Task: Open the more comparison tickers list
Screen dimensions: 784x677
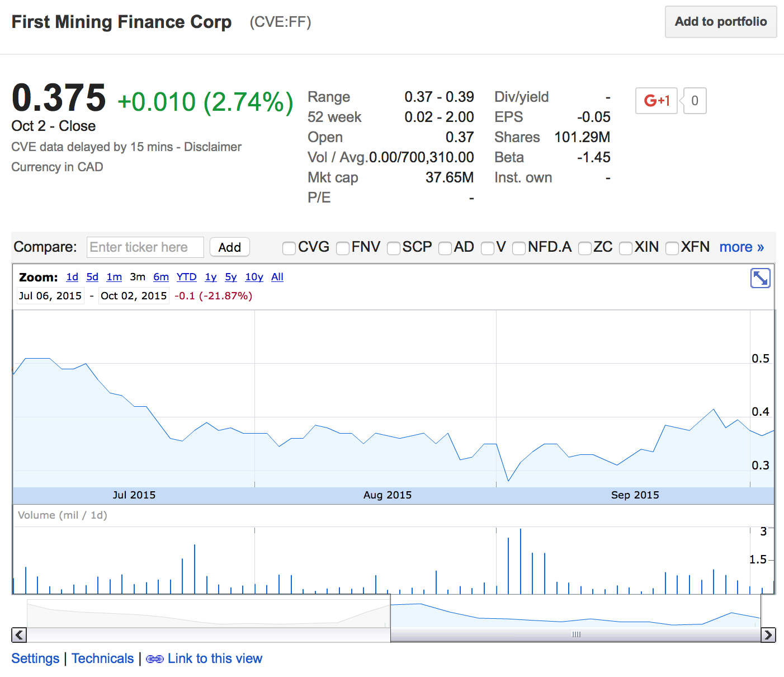Action: click(x=742, y=247)
